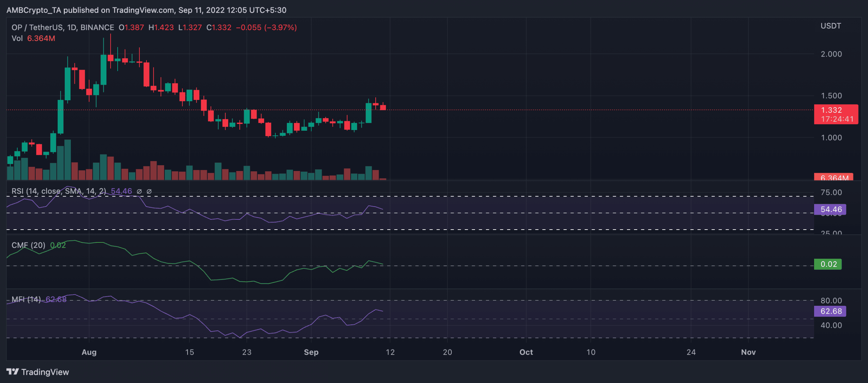Click the 75.00 RSI axis label

[x=831, y=193]
